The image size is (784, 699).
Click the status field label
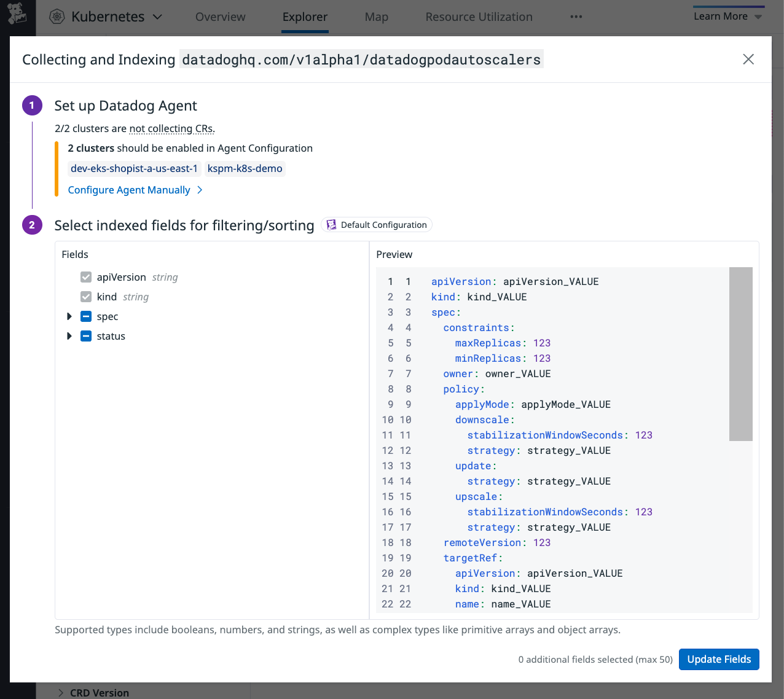pyautogui.click(x=111, y=336)
